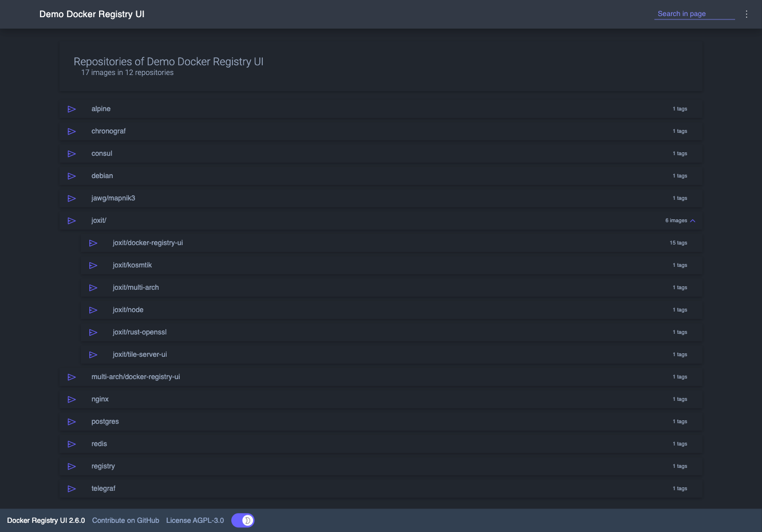
Task: Collapse the joxit/ group chevron
Action: coord(693,220)
